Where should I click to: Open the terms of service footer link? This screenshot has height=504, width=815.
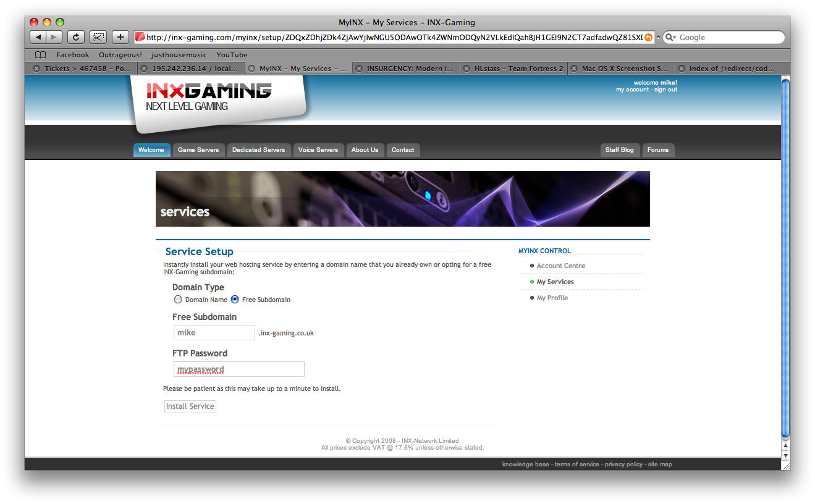[x=577, y=464]
